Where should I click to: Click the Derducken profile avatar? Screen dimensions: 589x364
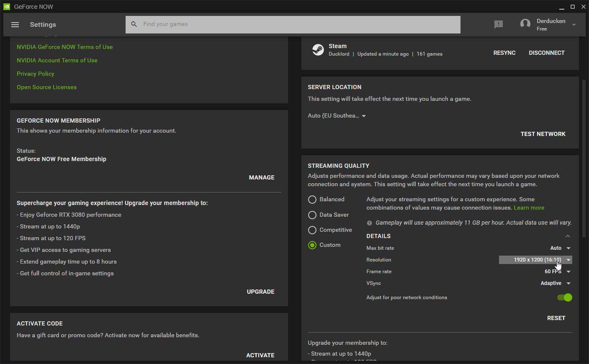[x=525, y=24]
